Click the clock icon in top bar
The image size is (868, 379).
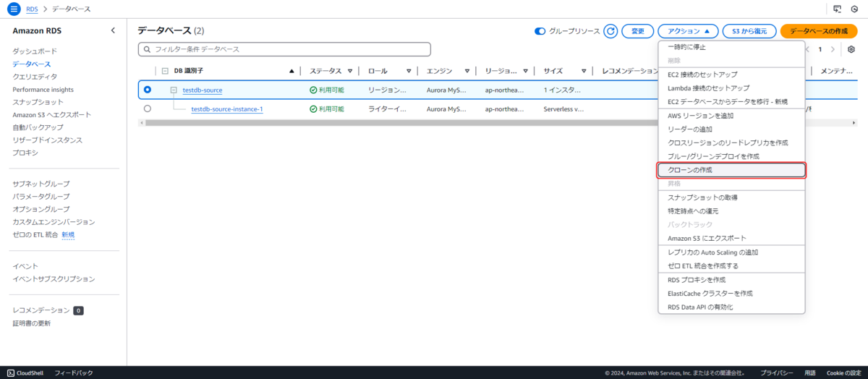click(854, 9)
